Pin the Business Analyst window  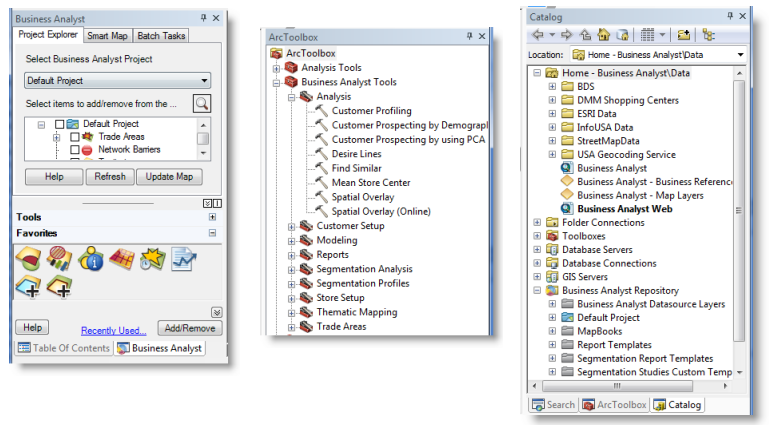point(203,18)
